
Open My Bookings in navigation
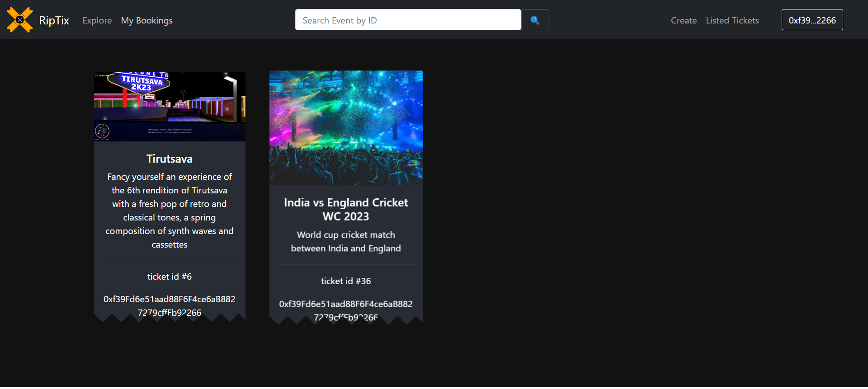pyautogui.click(x=147, y=20)
